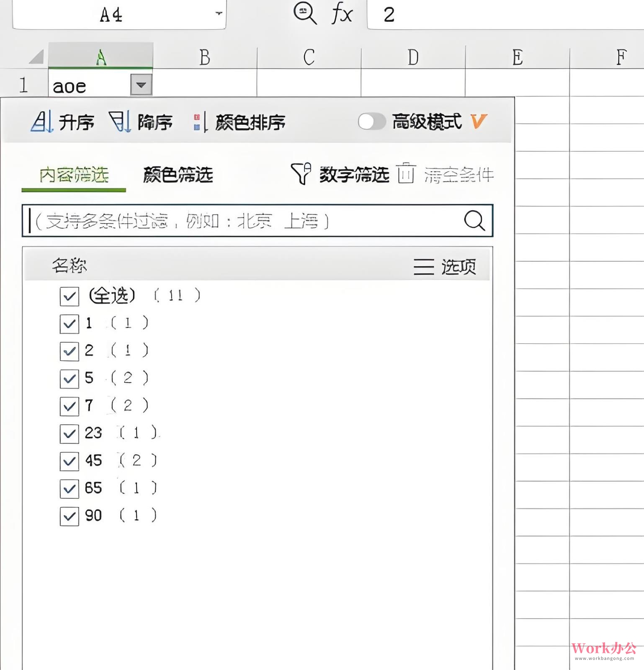Click the orange V premium icon
Screen dimensions: 644x670
[x=479, y=121]
